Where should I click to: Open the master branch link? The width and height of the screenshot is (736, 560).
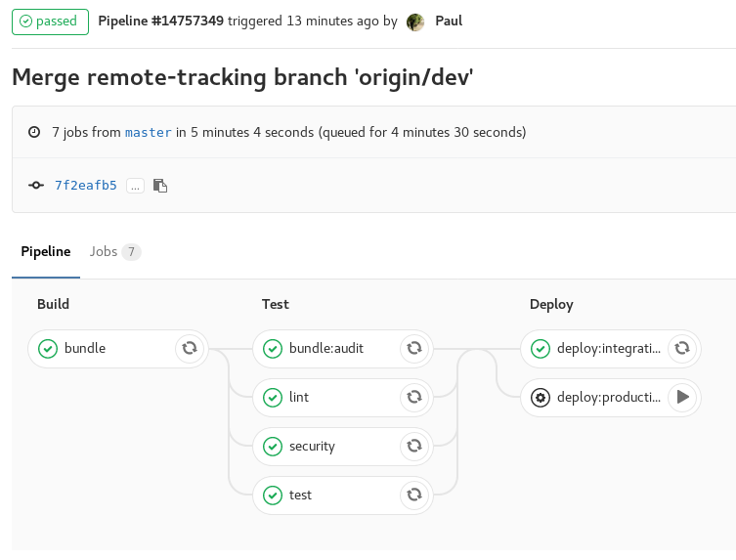coord(149,133)
